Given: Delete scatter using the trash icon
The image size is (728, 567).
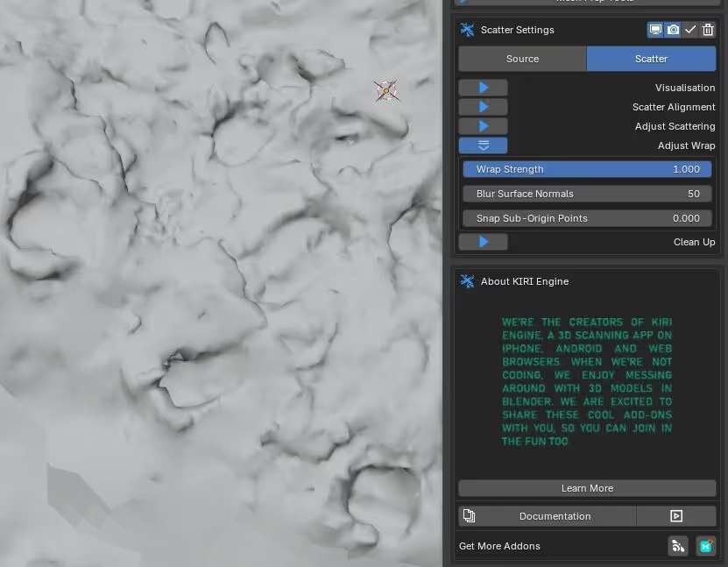Looking at the screenshot, I should click(708, 30).
